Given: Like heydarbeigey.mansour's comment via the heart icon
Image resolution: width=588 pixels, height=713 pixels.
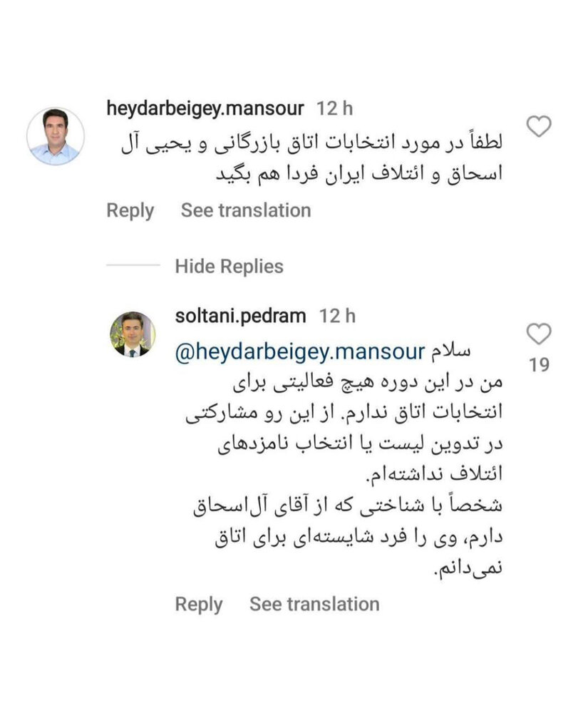Looking at the screenshot, I should click(x=539, y=125).
